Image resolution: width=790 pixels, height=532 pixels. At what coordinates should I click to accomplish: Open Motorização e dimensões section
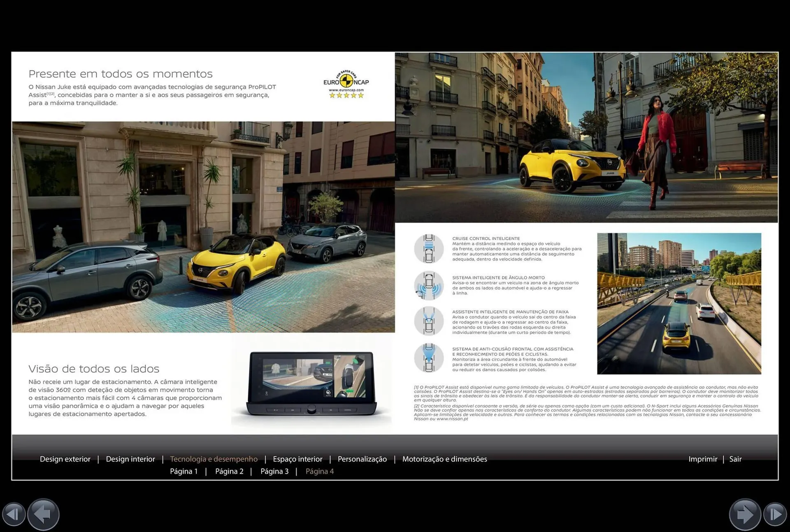pyautogui.click(x=444, y=459)
